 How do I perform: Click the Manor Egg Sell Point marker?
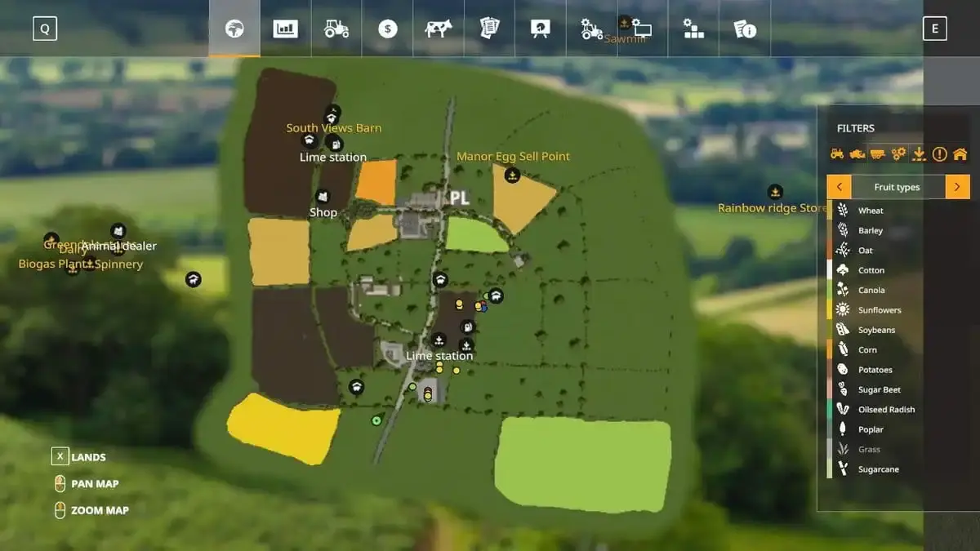(512, 174)
